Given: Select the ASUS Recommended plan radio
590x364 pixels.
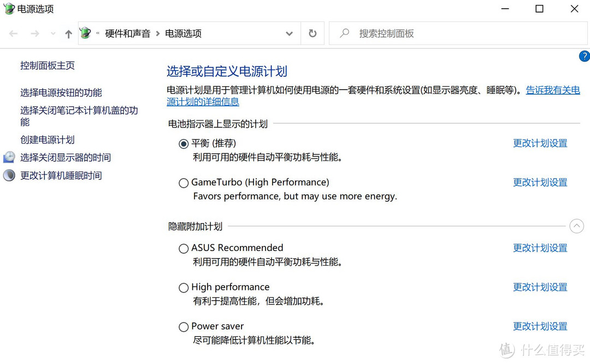Looking at the screenshot, I should coord(184,248).
